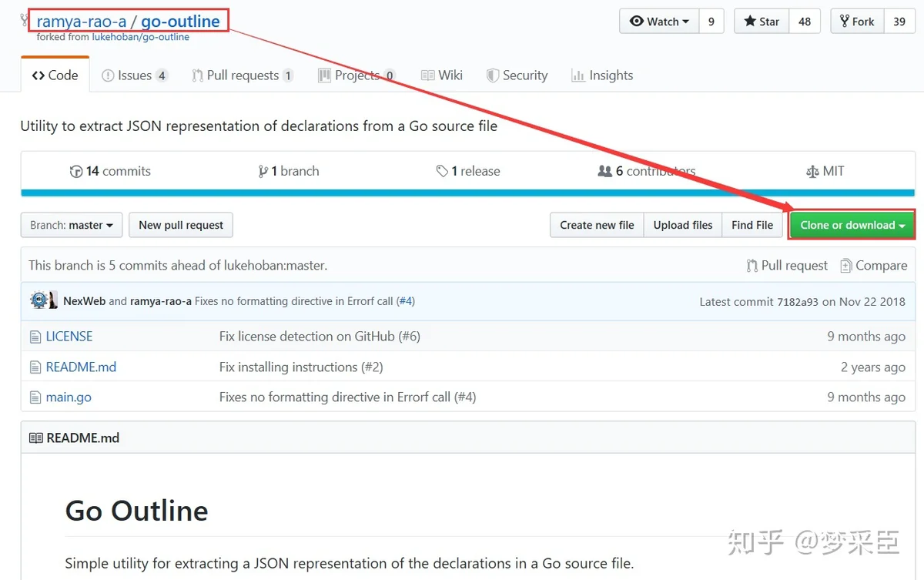Open the LICENSE file

tap(69, 337)
